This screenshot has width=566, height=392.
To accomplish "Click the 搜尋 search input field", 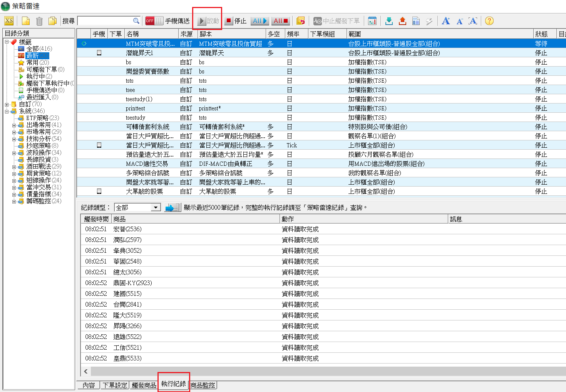I will click(105, 21).
